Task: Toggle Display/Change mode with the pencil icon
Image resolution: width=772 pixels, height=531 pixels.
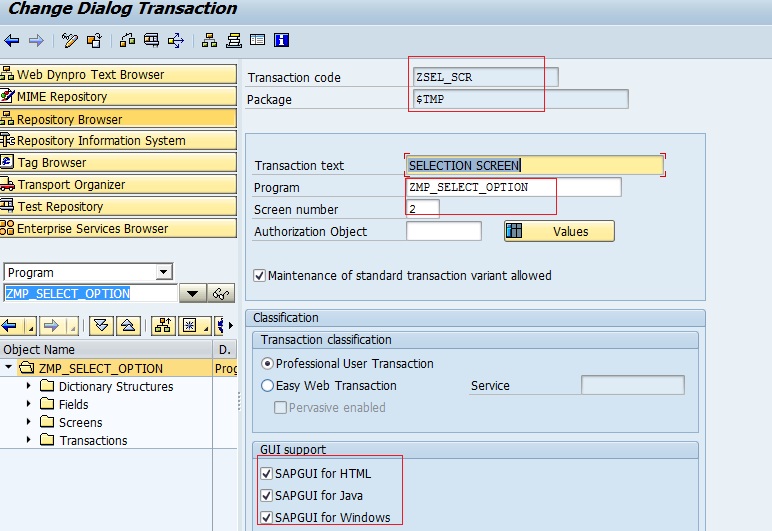Action: (x=69, y=40)
